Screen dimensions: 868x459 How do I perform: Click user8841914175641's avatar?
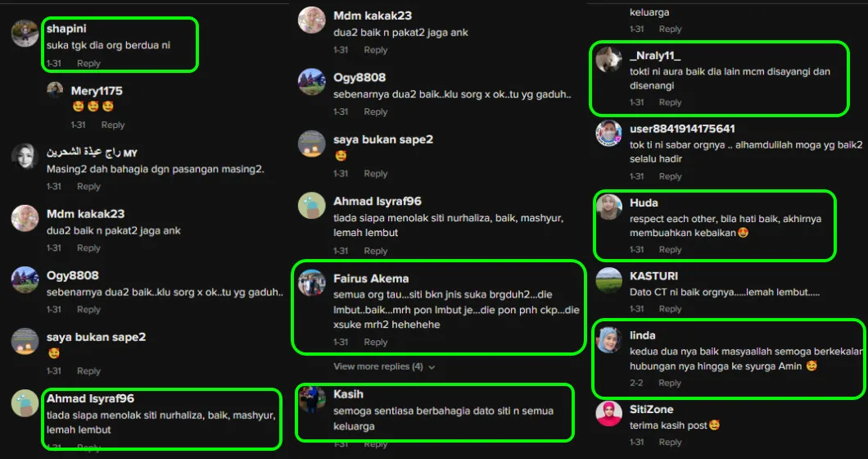pos(609,133)
